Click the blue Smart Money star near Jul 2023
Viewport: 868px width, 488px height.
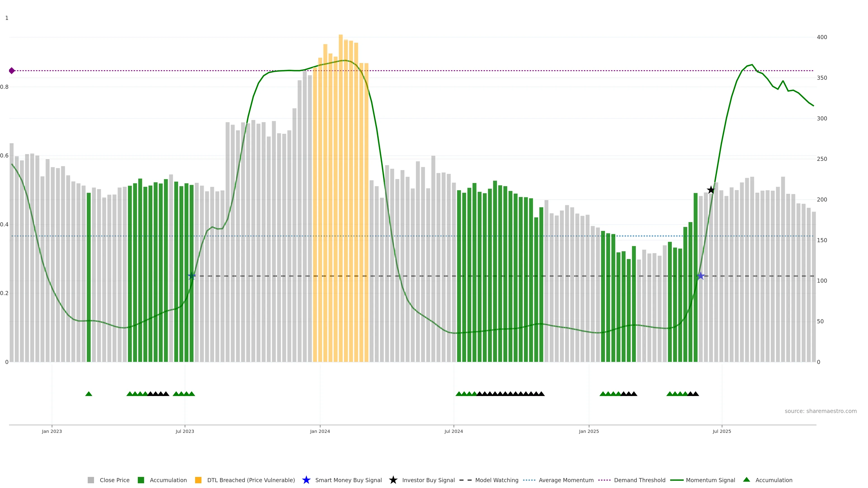click(192, 276)
